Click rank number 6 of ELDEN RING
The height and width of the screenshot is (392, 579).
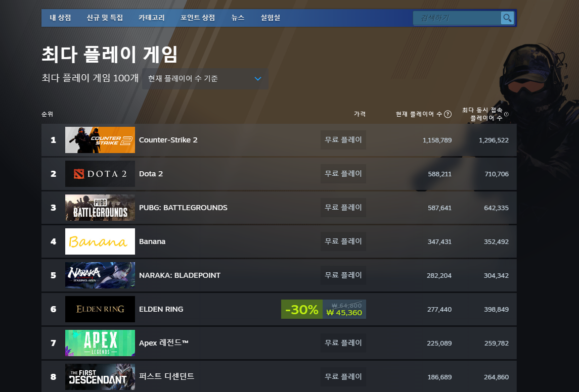pyautogui.click(x=53, y=309)
